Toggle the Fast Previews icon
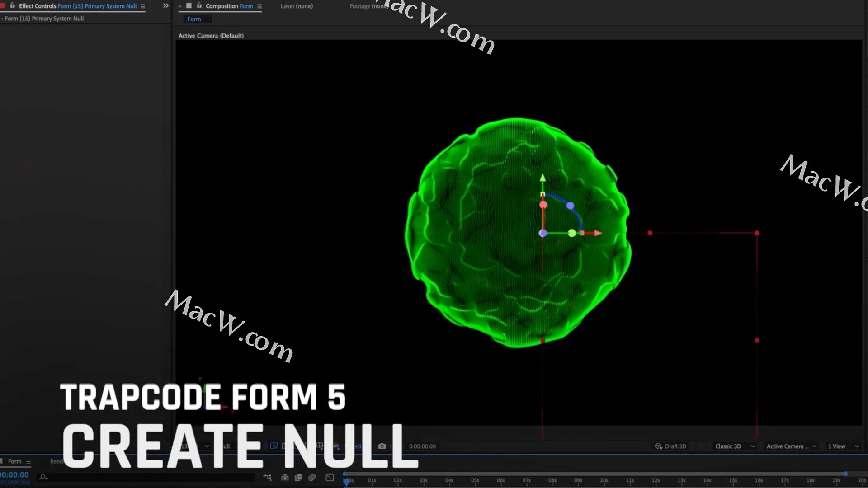This screenshot has width=868, height=488. point(274,446)
